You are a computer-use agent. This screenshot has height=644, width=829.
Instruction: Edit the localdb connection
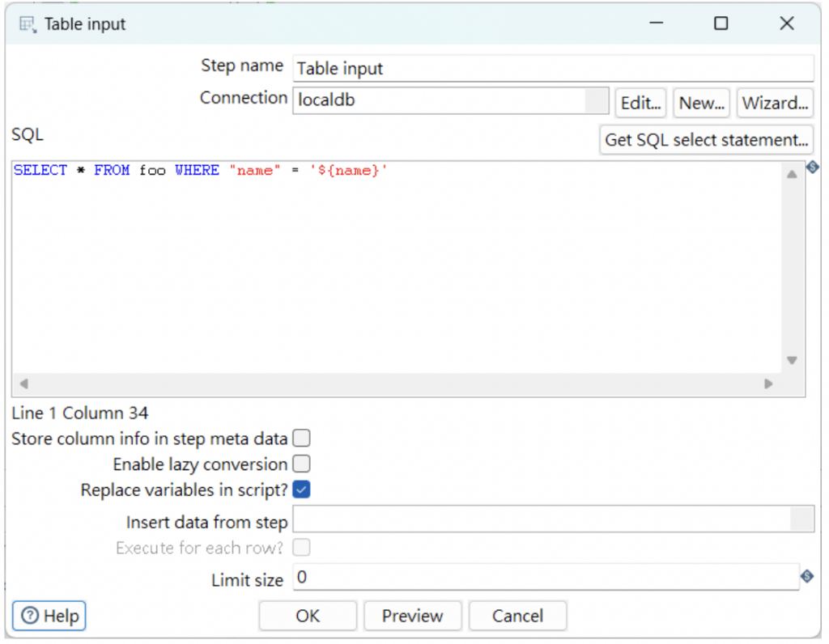[x=640, y=103]
